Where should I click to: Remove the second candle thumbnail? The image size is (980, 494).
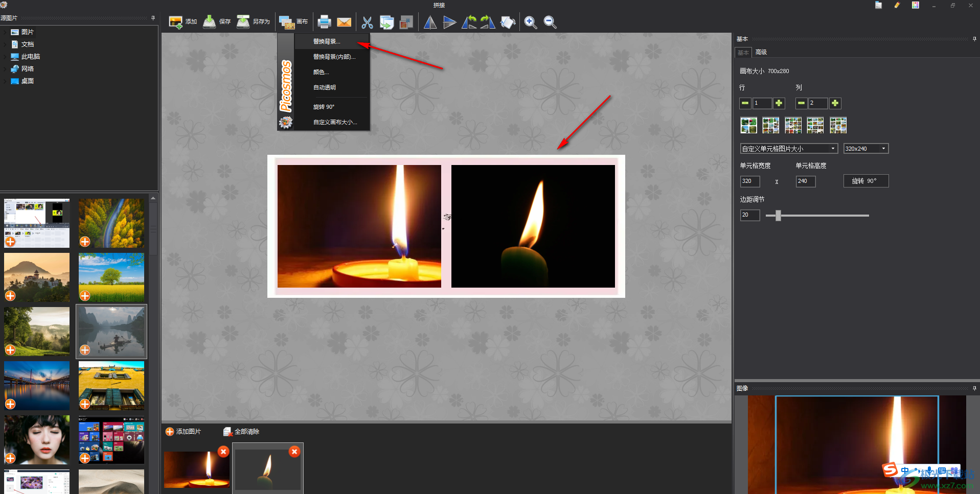[294, 452]
